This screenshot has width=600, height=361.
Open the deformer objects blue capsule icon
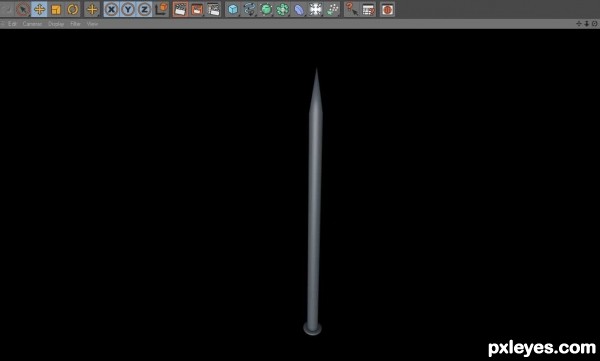pyautogui.click(x=299, y=9)
